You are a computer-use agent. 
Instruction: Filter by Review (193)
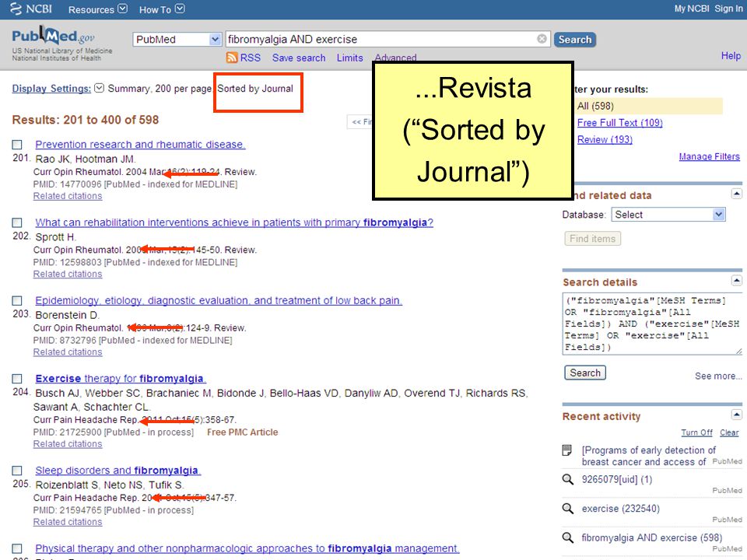point(605,139)
